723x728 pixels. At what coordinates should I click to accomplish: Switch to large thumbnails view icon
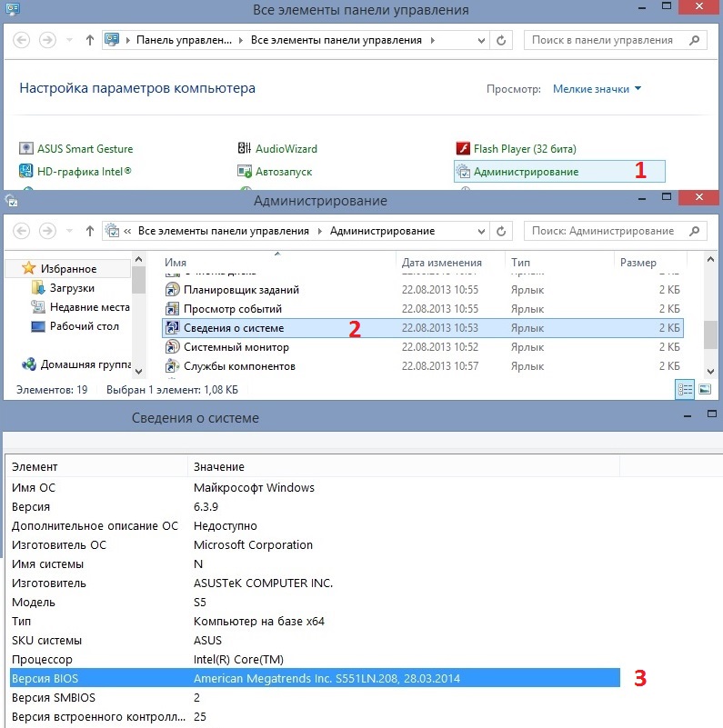705,390
